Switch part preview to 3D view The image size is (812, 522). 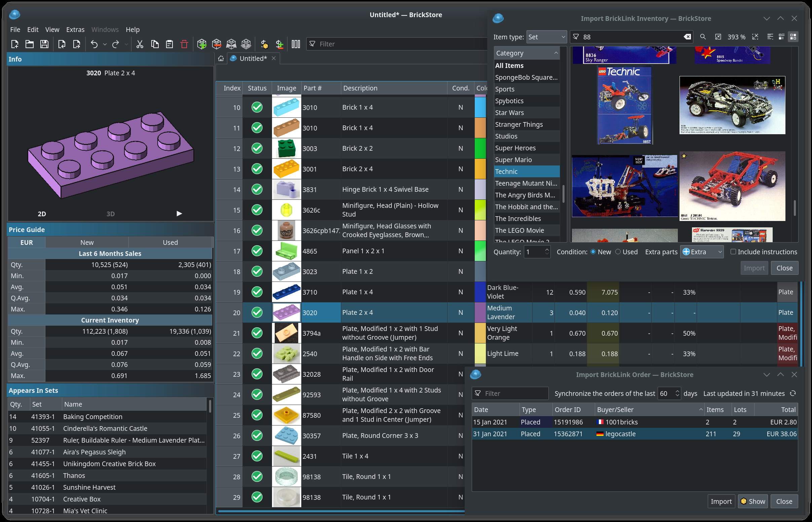pyautogui.click(x=110, y=214)
